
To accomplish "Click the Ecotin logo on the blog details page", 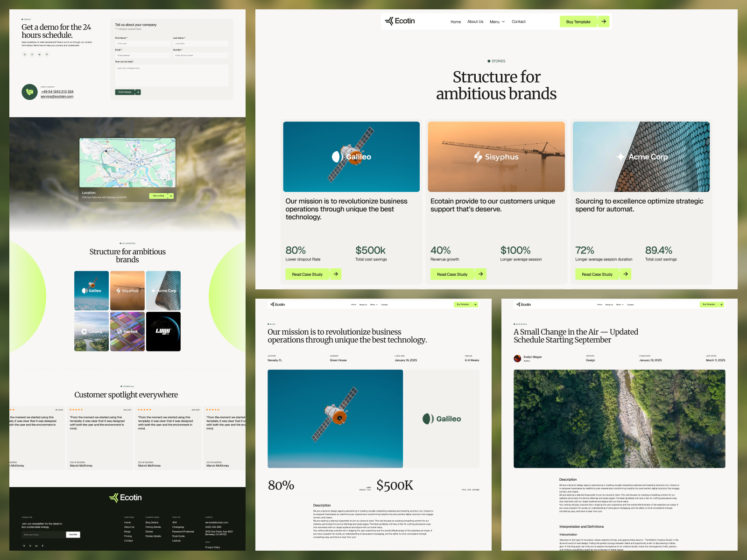I will (523, 304).
